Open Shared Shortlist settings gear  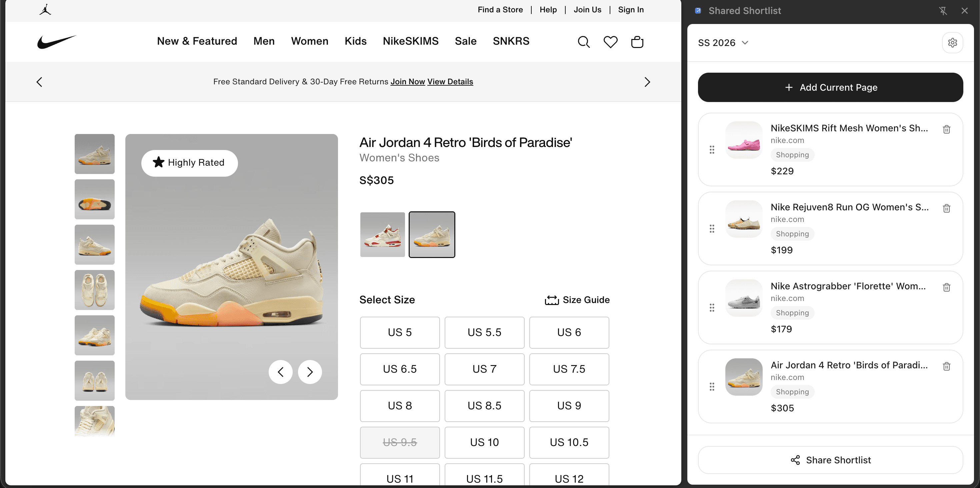coord(952,43)
